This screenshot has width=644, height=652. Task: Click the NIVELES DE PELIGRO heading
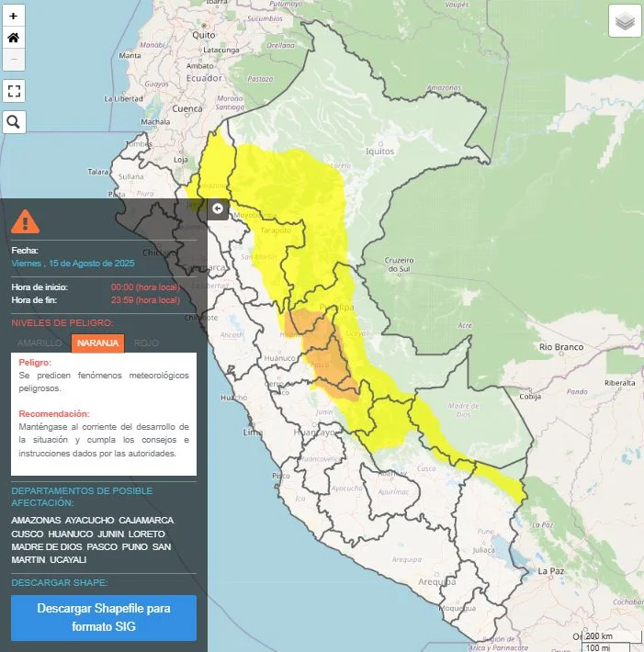pyautogui.click(x=62, y=323)
